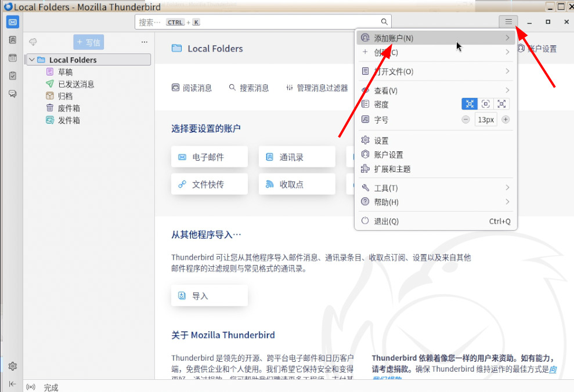The image size is (574, 392).
Task: Set up 收取点 feed card
Action: (x=297, y=184)
